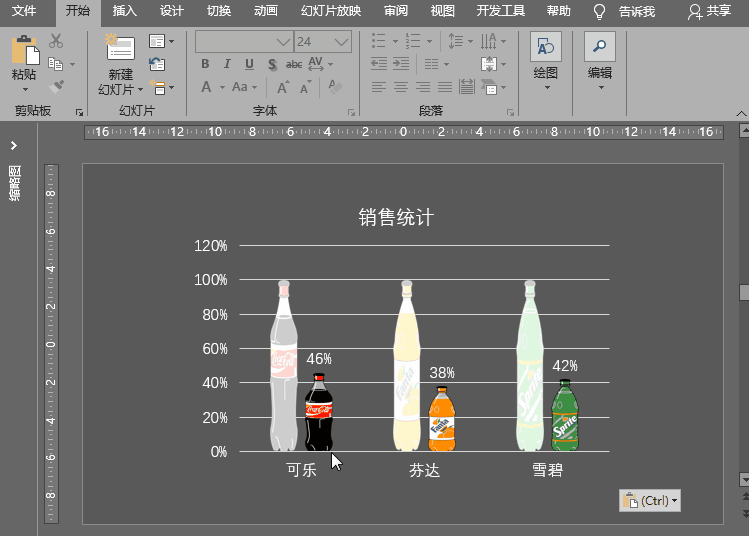Click the 46% data label

319,359
